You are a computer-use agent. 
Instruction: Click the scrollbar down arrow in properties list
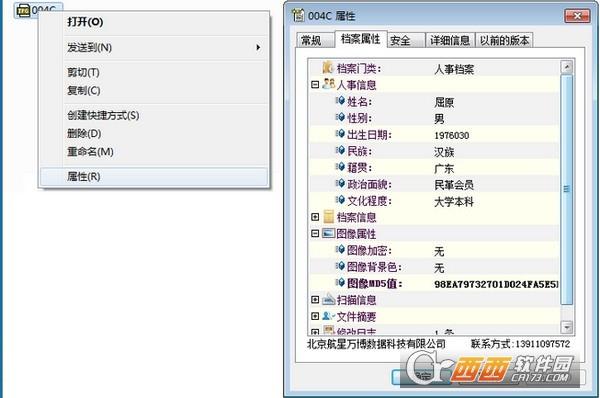click(567, 327)
